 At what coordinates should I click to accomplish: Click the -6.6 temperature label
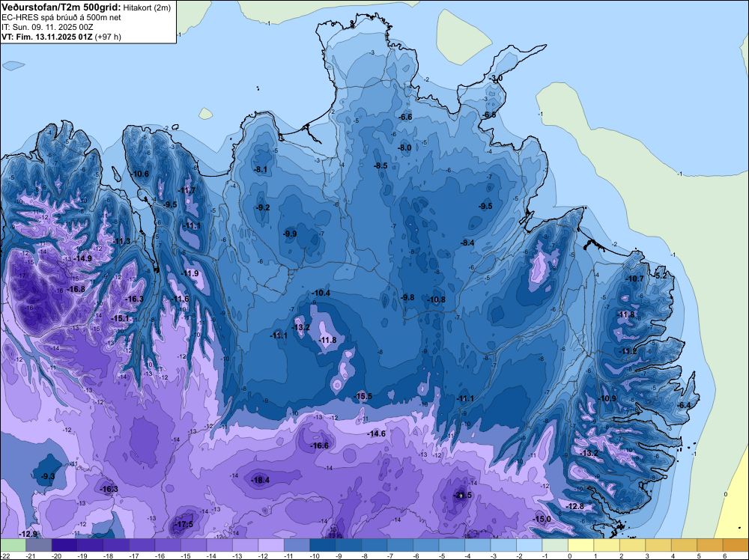pos(405,117)
